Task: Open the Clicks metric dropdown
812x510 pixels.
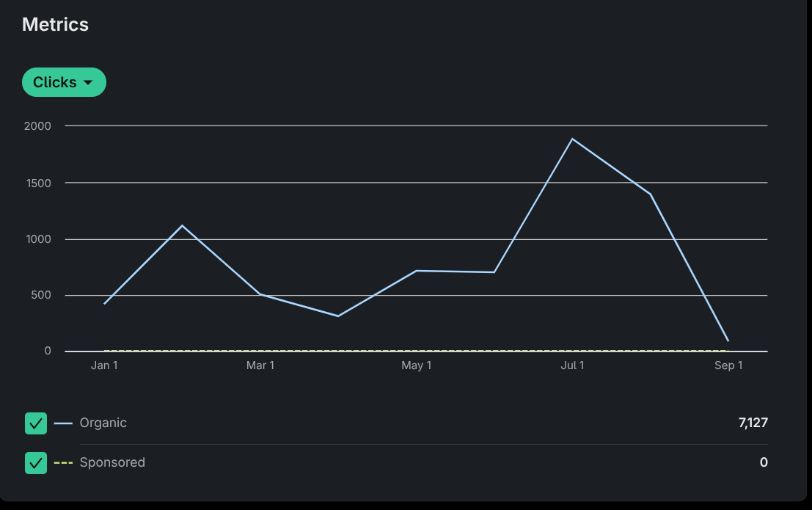Action: [x=64, y=82]
